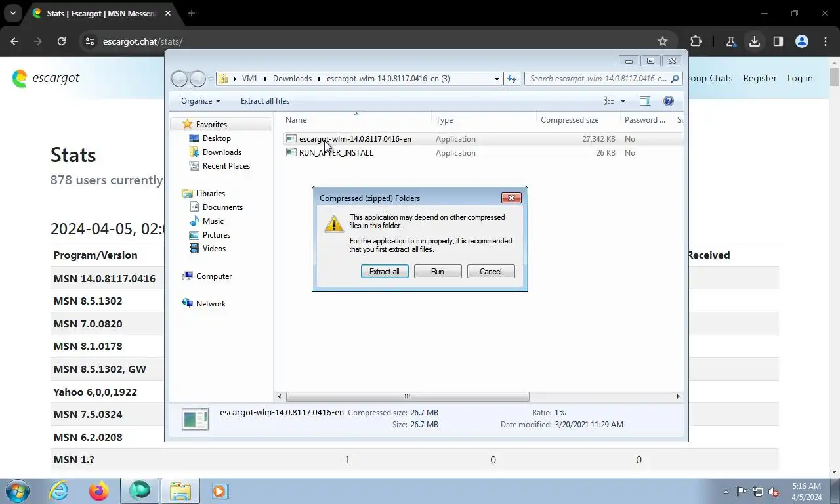Open Recent Places in Favorites
The image size is (840, 504).
pyautogui.click(x=226, y=166)
